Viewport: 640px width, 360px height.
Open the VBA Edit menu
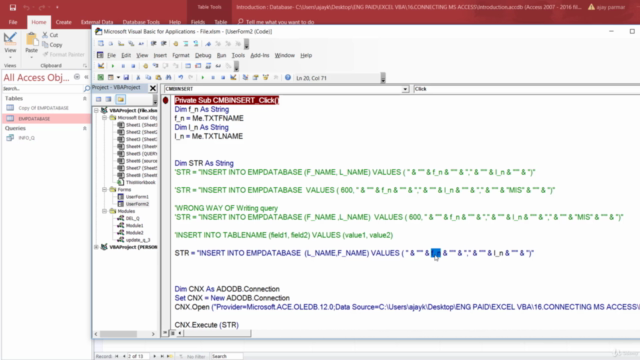click(126, 56)
